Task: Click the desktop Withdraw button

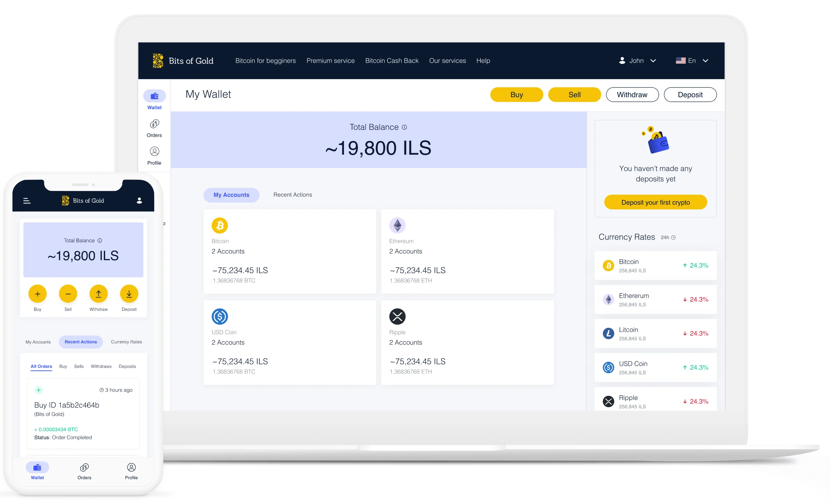Action: (x=632, y=95)
